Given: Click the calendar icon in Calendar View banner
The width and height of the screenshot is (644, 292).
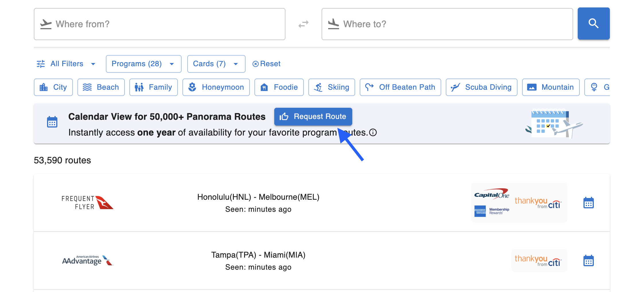Looking at the screenshot, I should point(52,122).
